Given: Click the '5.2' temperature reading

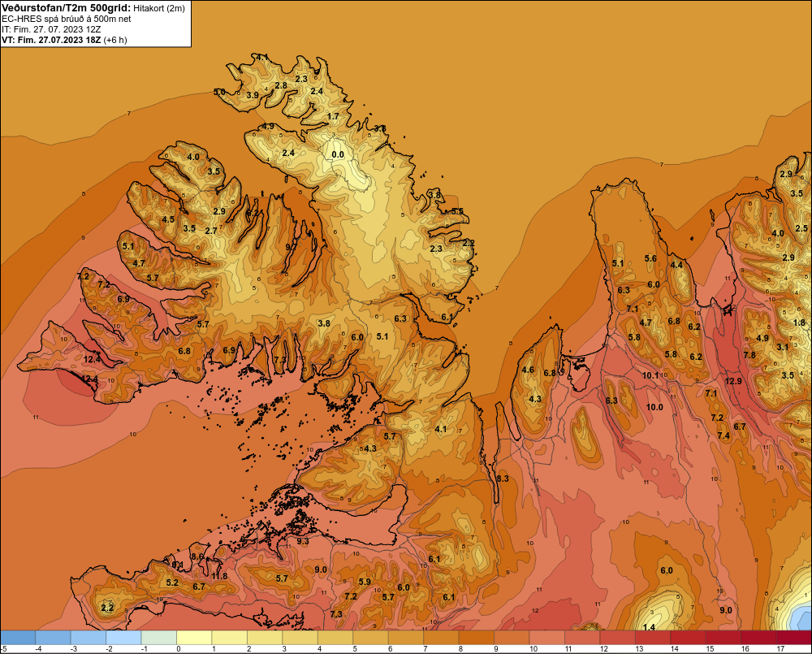Looking at the screenshot, I should pyautogui.click(x=172, y=583).
